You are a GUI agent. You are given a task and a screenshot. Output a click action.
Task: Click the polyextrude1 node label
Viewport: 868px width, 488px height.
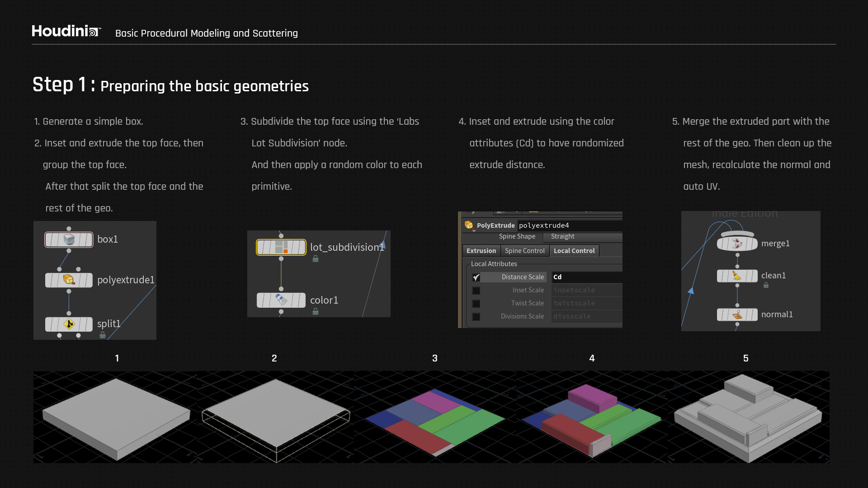coord(126,280)
